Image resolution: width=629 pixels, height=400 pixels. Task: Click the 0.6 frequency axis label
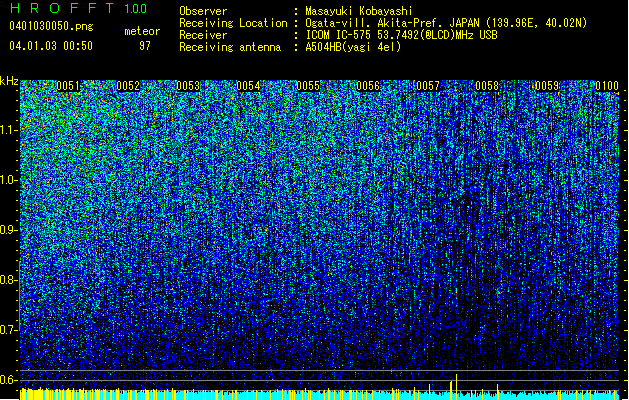(9, 380)
